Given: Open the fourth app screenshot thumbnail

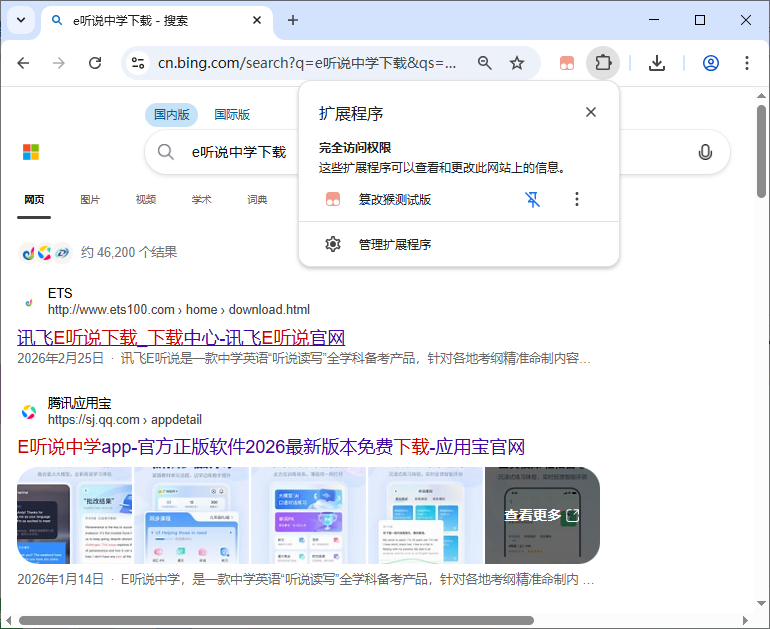Looking at the screenshot, I should pyautogui.click(x=425, y=516).
